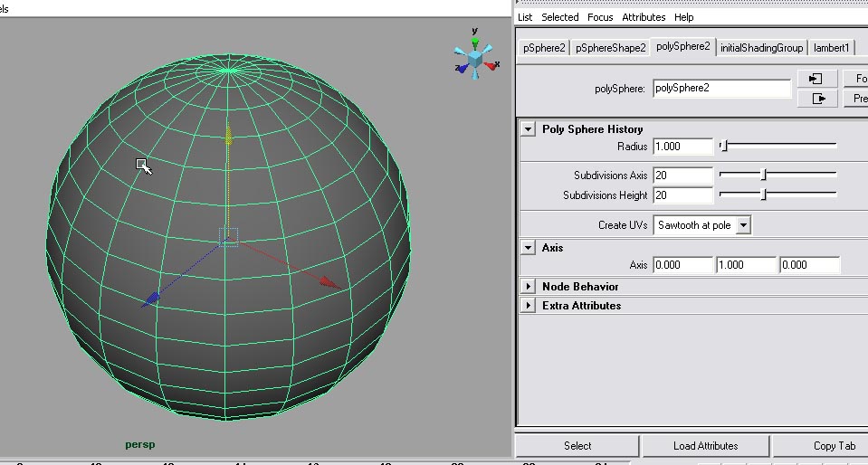Viewport: 868px width, 465px height.
Task: Click the Axis Z value field
Action: pos(809,264)
